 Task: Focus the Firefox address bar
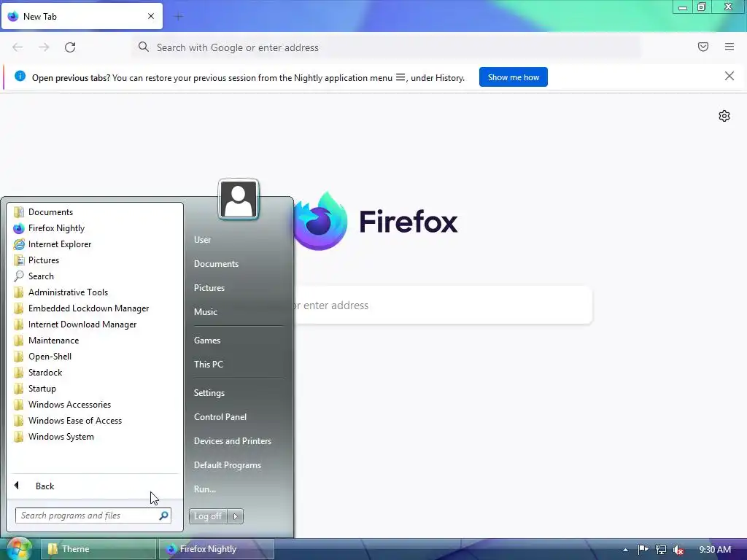[386, 47]
